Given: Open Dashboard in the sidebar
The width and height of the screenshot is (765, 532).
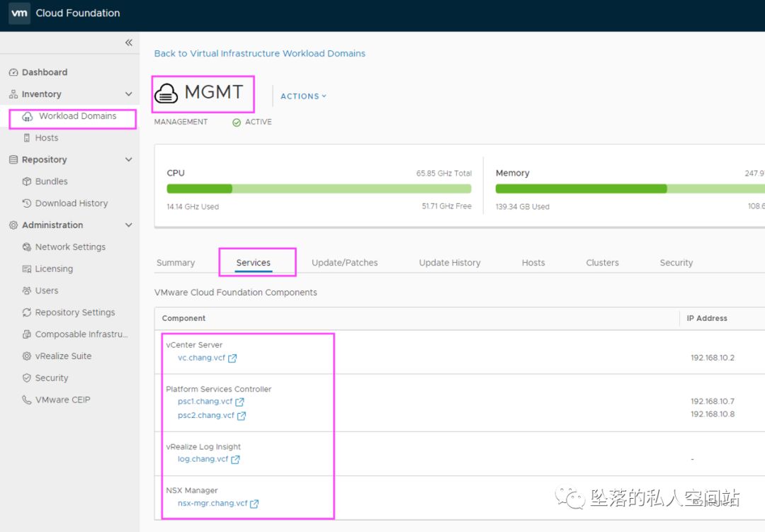Looking at the screenshot, I should pos(45,72).
